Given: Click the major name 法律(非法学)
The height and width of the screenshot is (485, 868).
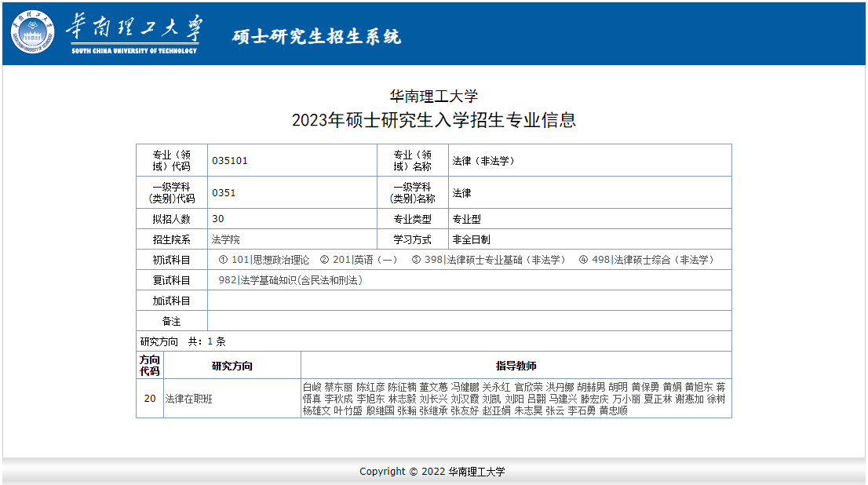Looking at the screenshot, I should pyautogui.click(x=483, y=161).
